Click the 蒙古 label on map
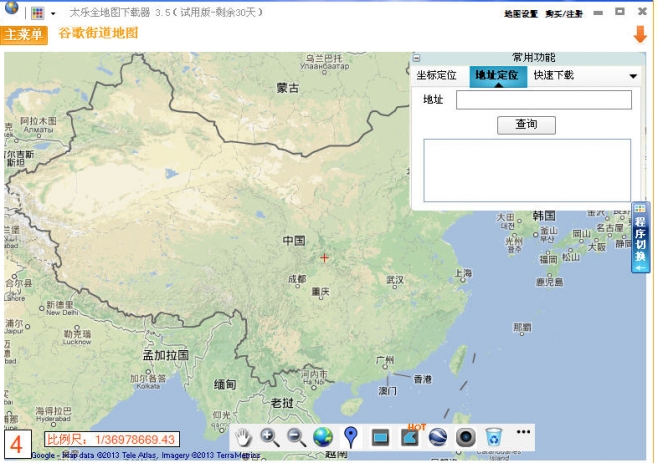This screenshot has width=658, height=463. point(288,88)
